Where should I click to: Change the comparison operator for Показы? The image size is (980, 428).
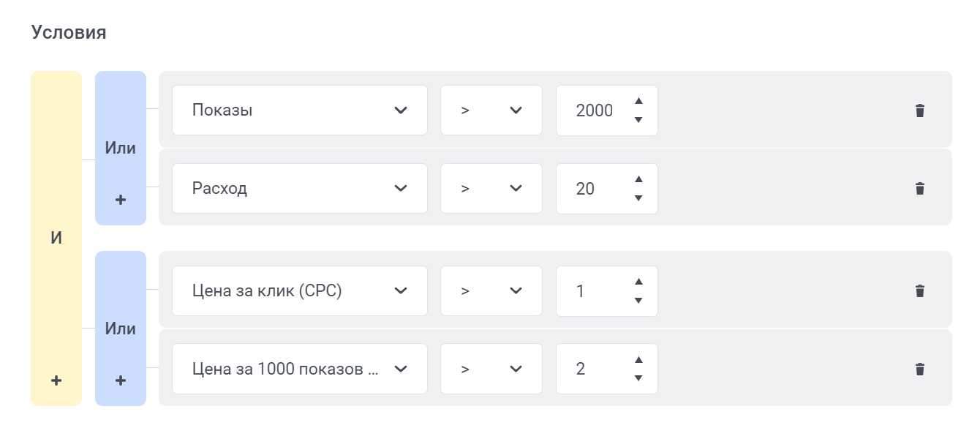(x=491, y=110)
